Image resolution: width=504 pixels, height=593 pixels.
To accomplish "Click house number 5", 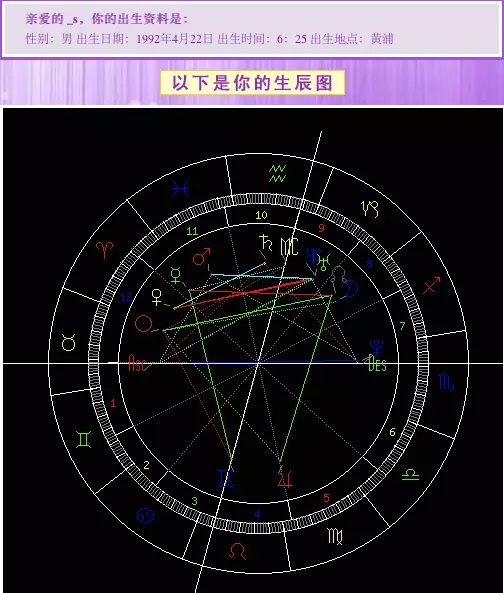I will (327, 498).
